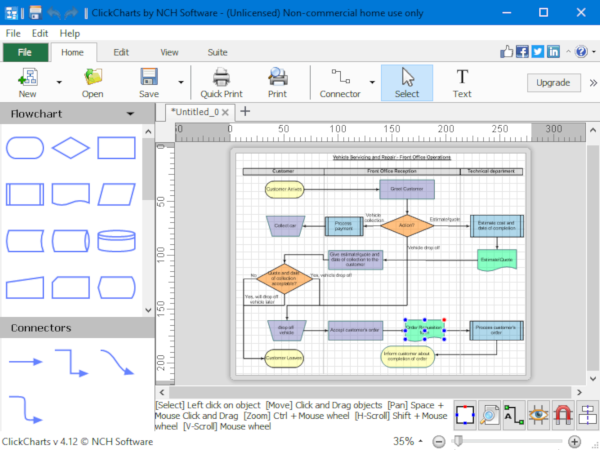Select the Text tool
The height and width of the screenshot is (450, 600).
click(461, 83)
